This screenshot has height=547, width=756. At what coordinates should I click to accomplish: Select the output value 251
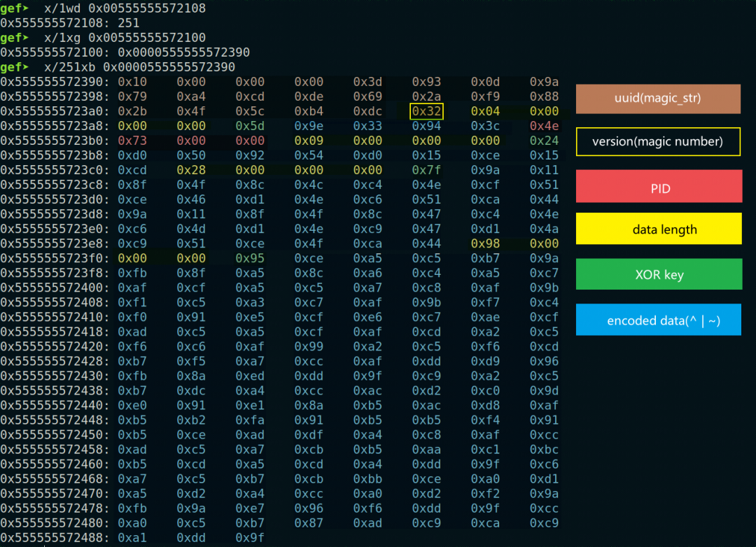129,23
